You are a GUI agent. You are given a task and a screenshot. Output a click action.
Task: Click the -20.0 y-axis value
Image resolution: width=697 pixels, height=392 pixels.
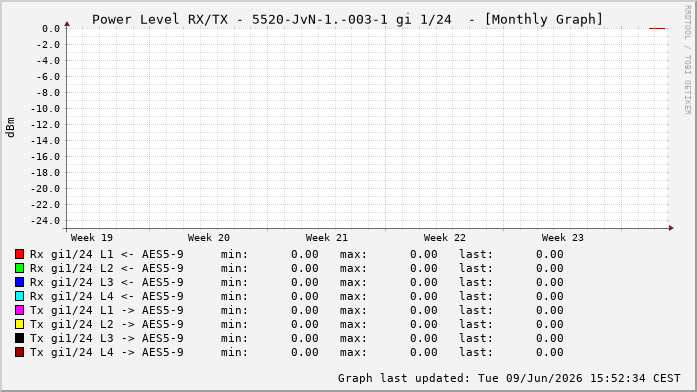click(x=45, y=189)
